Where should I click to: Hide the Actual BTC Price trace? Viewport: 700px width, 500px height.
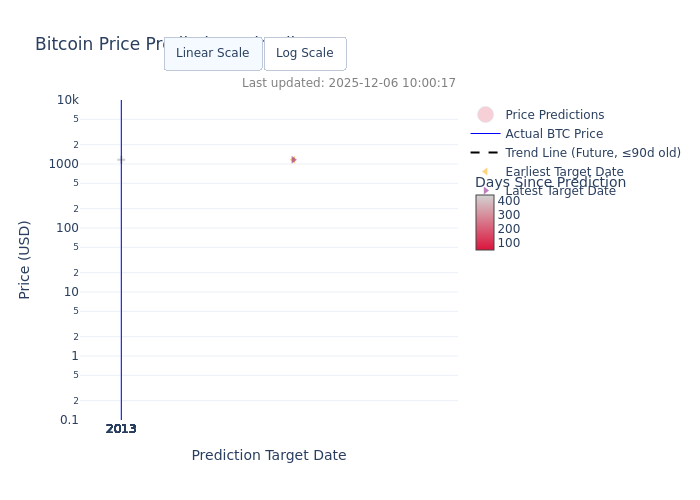[554, 134]
